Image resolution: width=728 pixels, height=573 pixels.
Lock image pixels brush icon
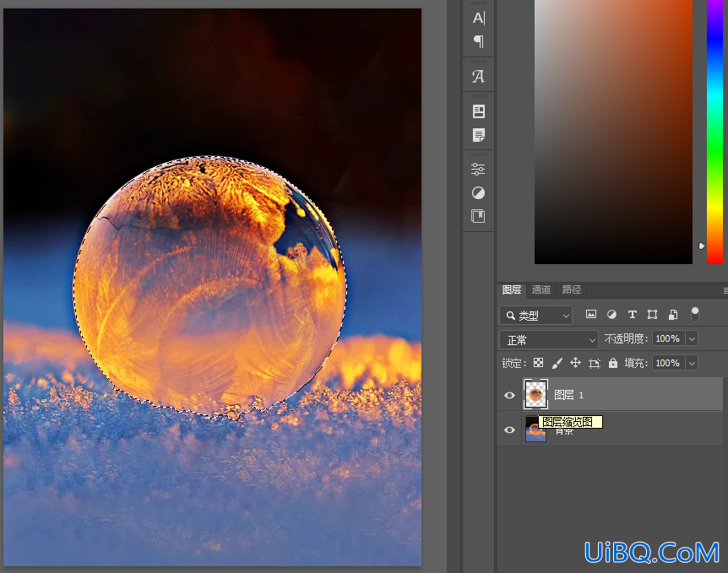click(557, 363)
